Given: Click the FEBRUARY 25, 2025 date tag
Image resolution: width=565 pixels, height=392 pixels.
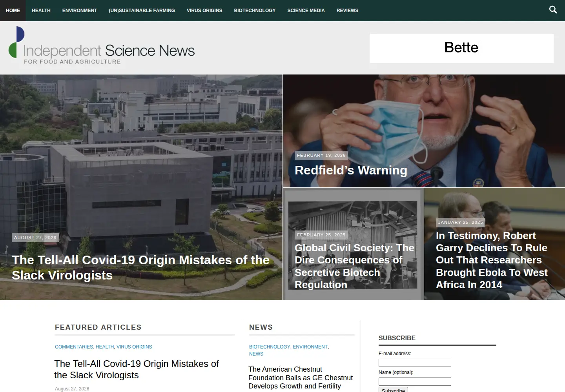Looking at the screenshot, I should [x=321, y=235].
